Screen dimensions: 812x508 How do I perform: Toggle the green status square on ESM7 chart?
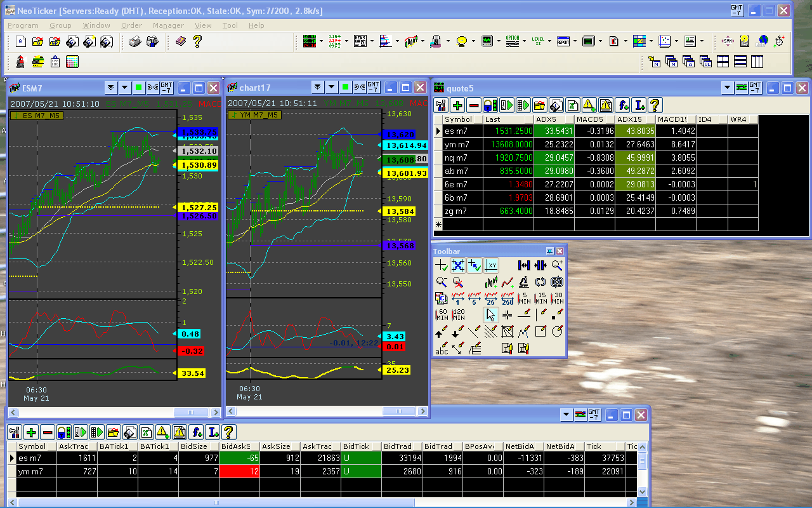138,88
